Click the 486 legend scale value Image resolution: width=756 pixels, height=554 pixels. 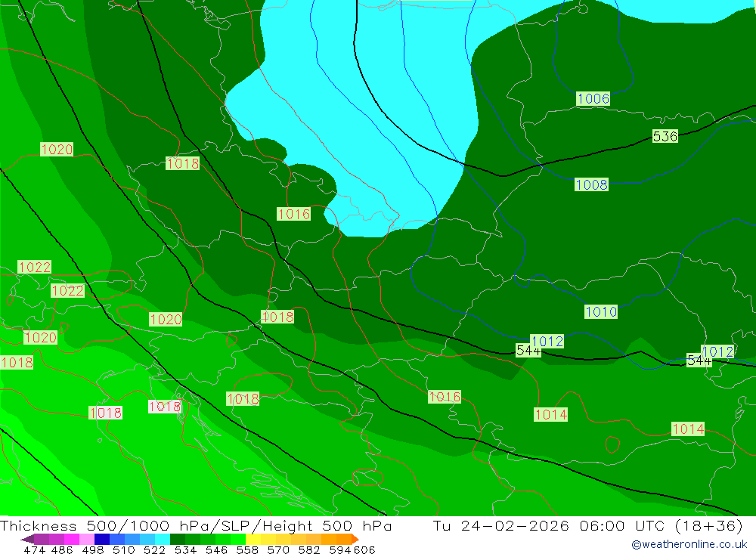coord(62,550)
